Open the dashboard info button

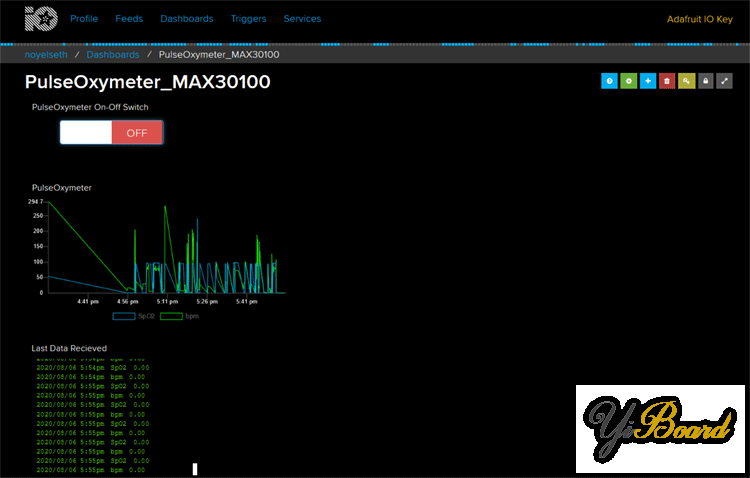pos(609,81)
